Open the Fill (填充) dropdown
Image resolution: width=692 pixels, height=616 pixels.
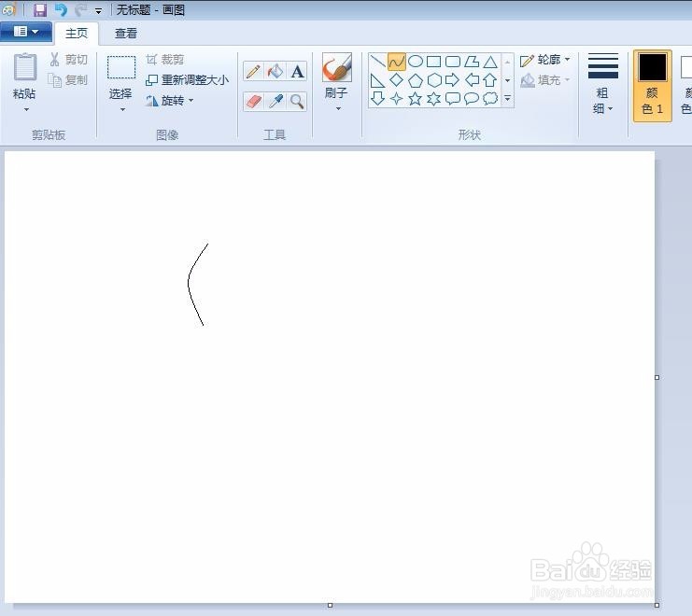pyautogui.click(x=544, y=80)
